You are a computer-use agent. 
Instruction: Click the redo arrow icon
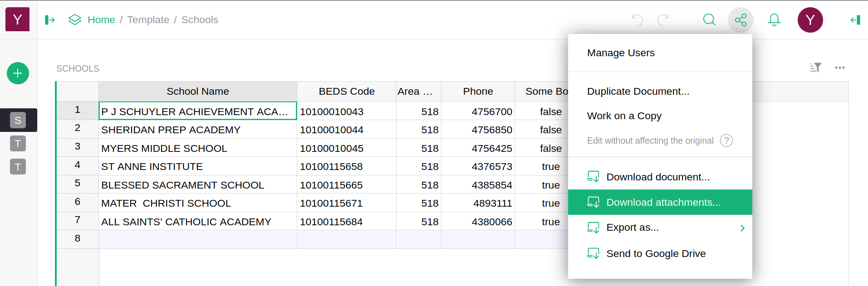[x=663, y=20]
